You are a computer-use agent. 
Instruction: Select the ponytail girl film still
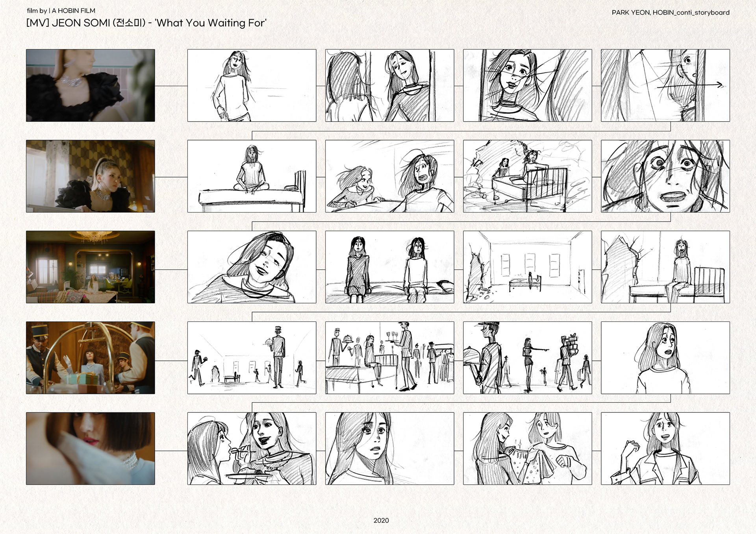[x=90, y=176]
